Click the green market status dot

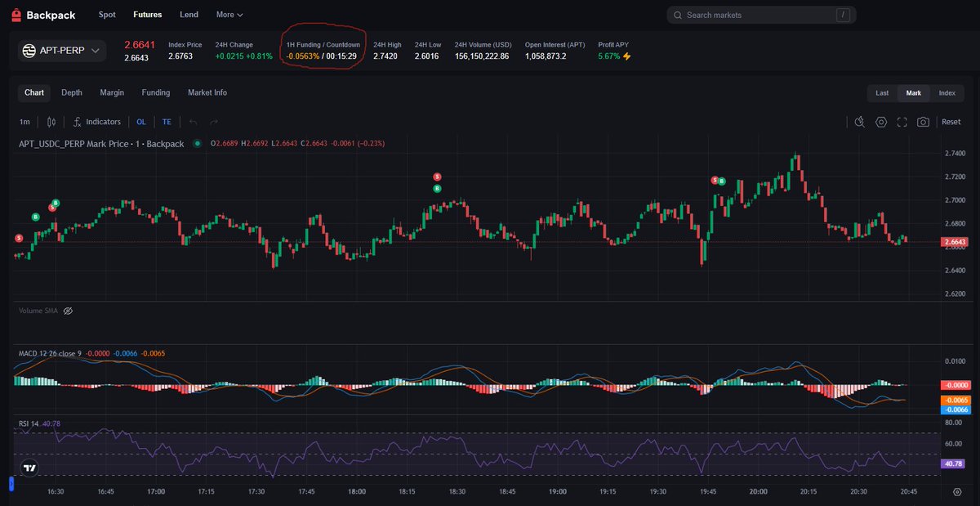click(197, 144)
